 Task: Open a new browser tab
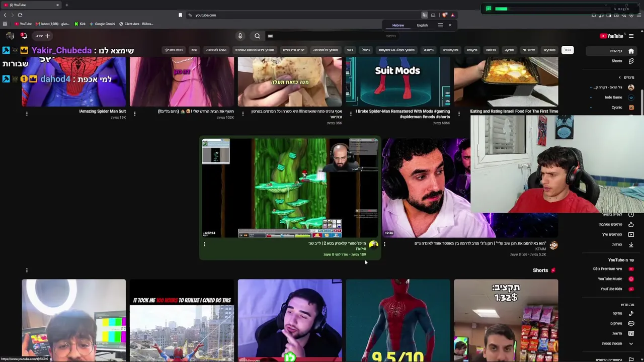(x=66, y=5)
